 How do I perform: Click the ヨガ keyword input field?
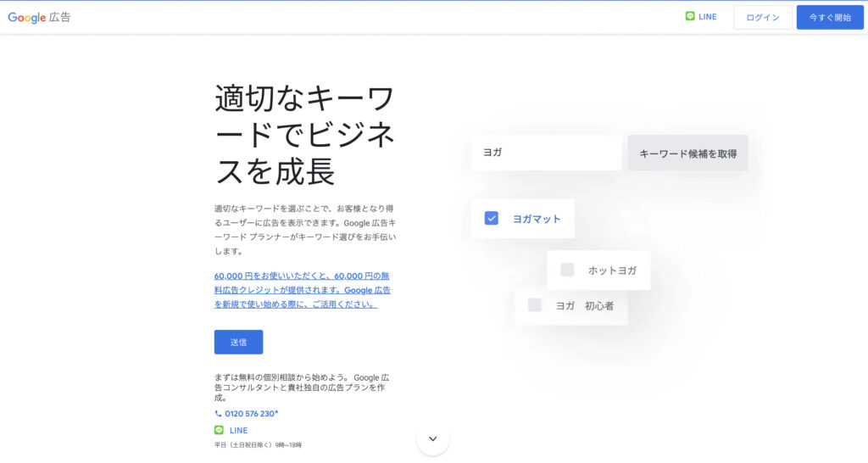(547, 153)
